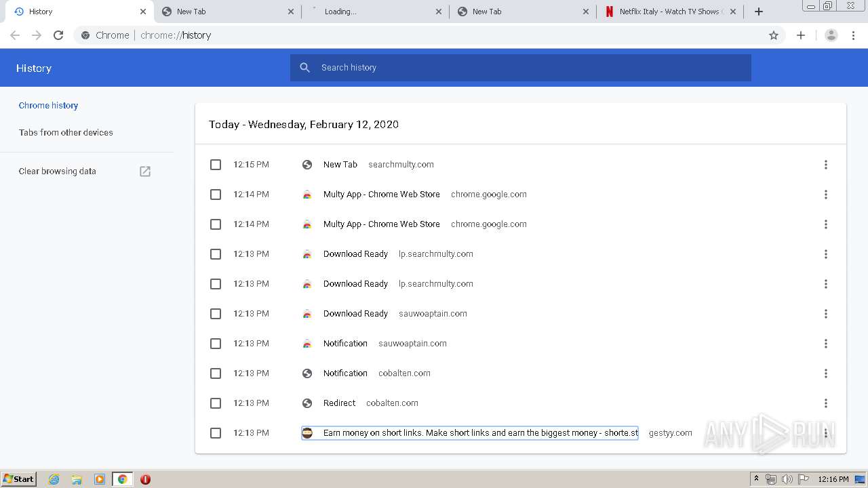Open more actions for first Multy App entry
This screenshot has width=868, height=488.
point(826,195)
